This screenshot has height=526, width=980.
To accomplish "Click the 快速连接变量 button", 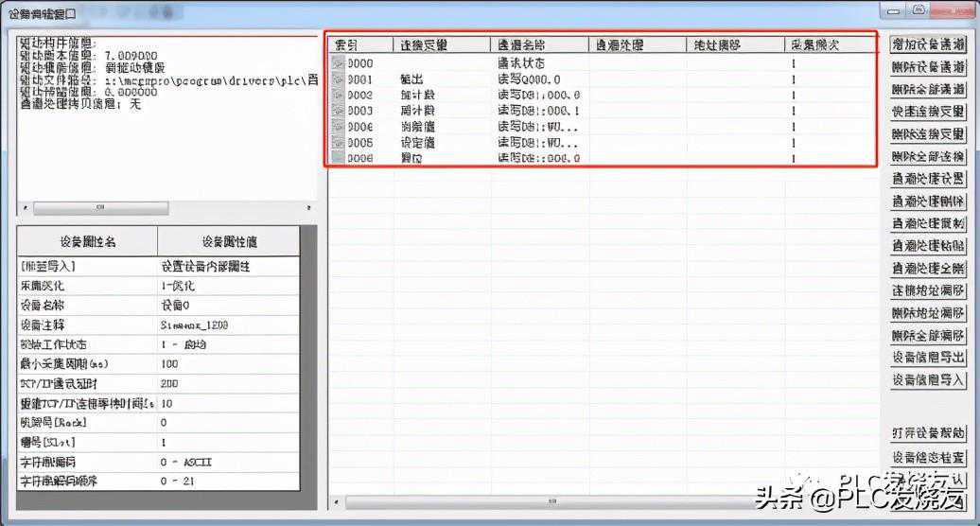I will [x=928, y=112].
